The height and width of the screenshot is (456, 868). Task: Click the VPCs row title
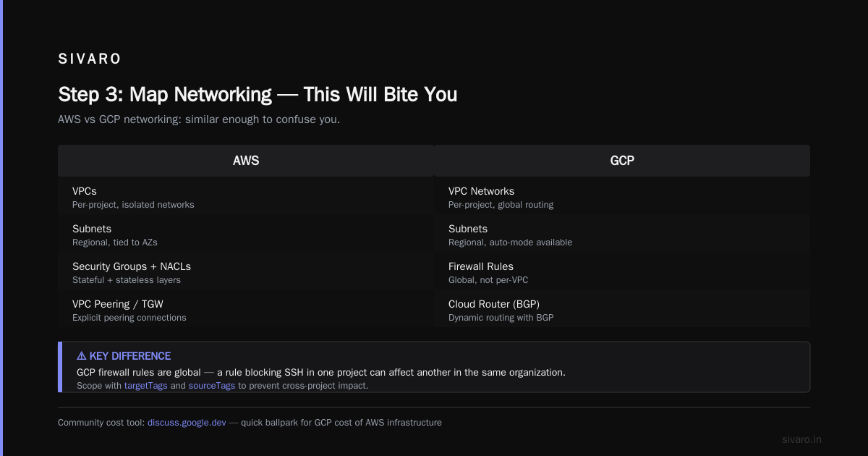[85, 191]
